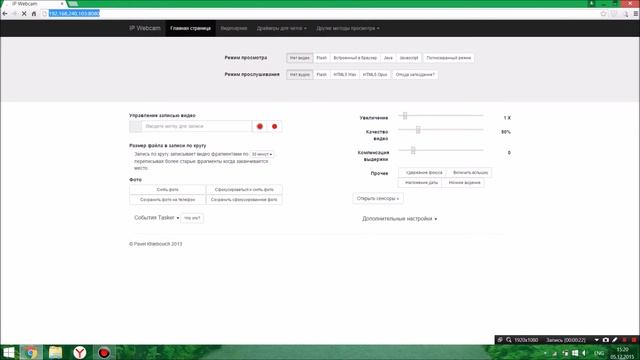Select the IP Webcam browser tab
Image resolution: width=640 pixels, height=360 pixels.
point(35,4)
